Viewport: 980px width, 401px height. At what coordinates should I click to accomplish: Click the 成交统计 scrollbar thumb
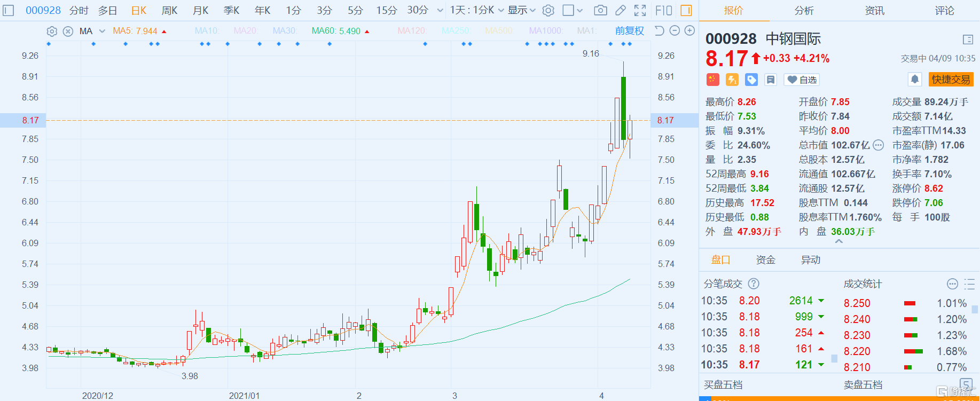tap(975, 309)
